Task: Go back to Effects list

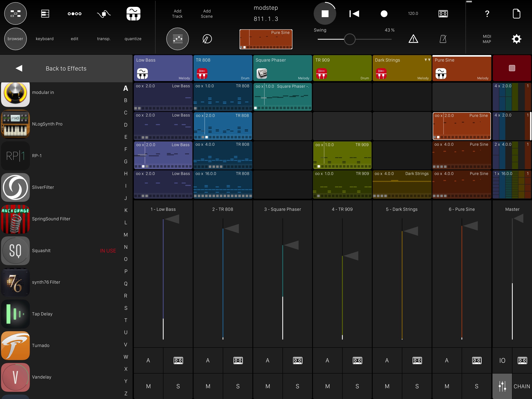Action: (x=66, y=68)
